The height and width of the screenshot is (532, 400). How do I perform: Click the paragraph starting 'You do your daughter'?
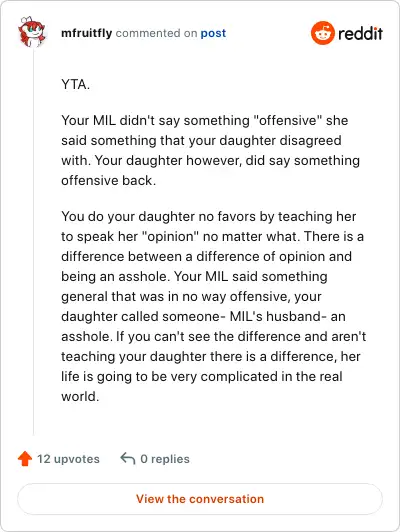click(x=213, y=306)
